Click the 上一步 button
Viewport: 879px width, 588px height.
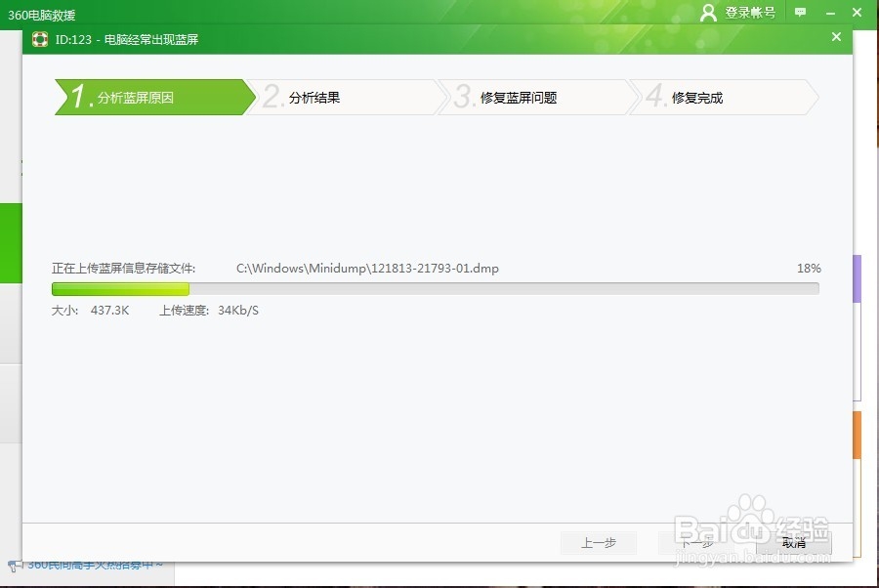(x=599, y=543)
